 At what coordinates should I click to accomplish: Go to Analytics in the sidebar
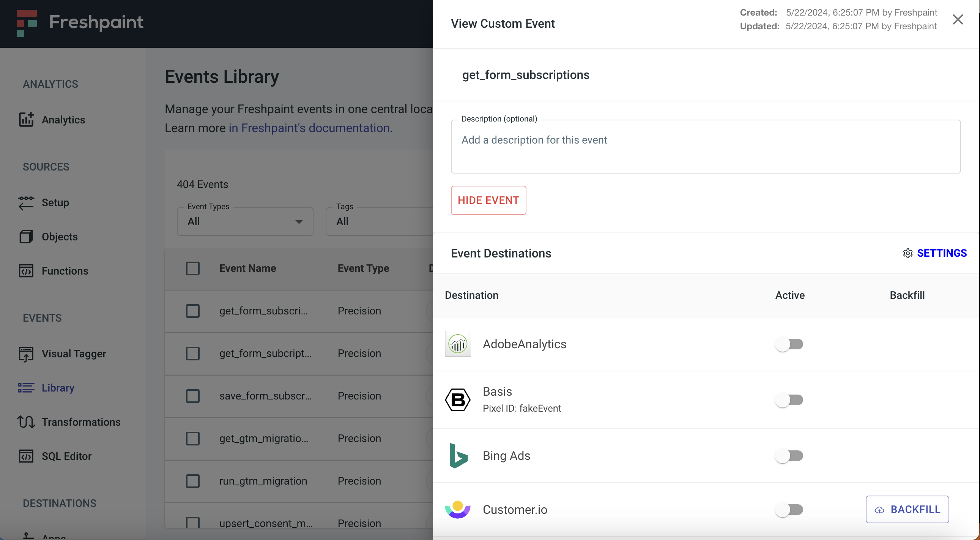pos(63,120)
